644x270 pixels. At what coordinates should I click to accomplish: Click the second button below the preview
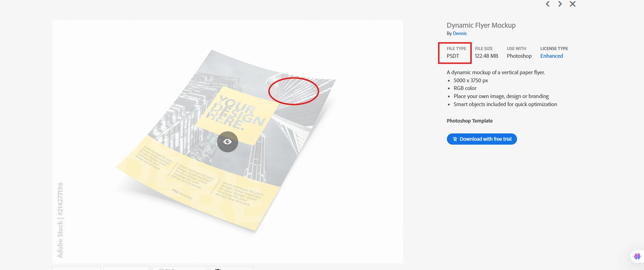coord(126,268)
